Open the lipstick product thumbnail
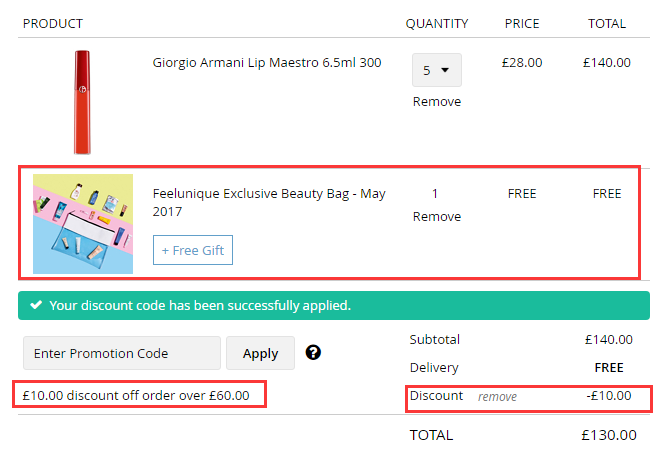Screen dimensions: 666x467 click(82, 102)
